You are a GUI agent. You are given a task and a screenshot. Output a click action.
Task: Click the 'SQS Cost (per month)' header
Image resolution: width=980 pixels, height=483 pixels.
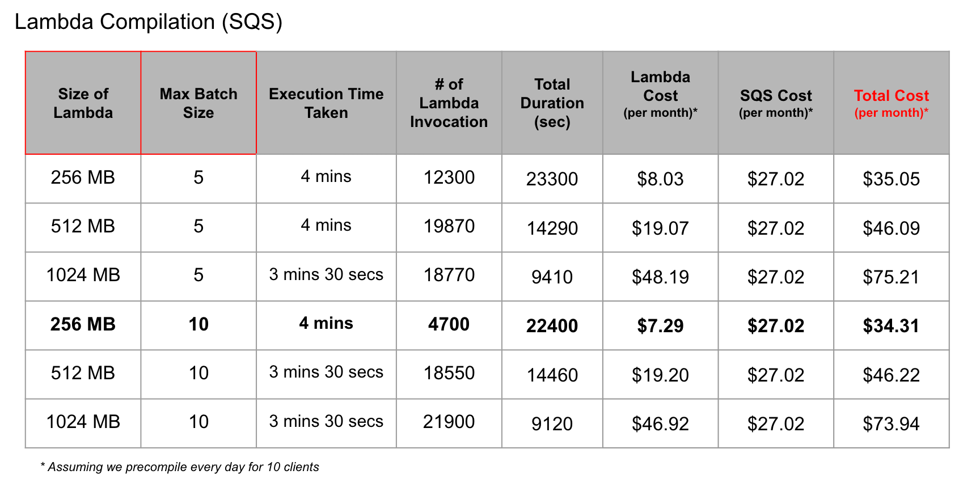(x=776, y=103)
